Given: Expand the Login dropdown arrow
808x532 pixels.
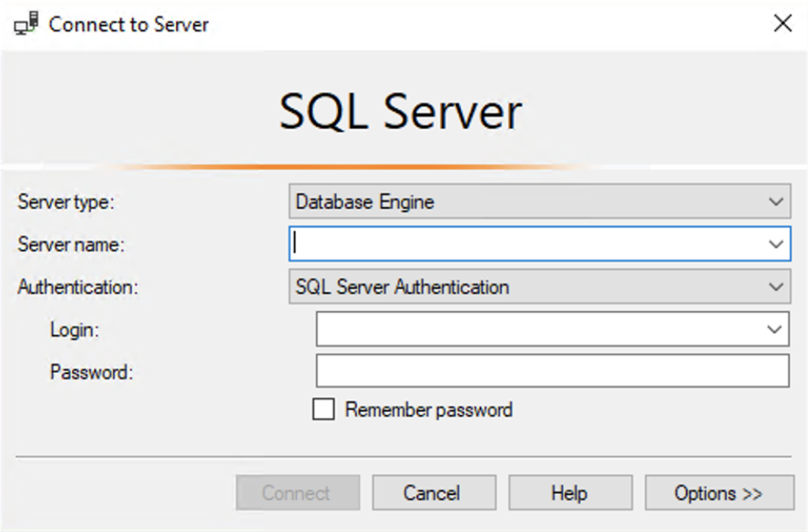Looking at the screenshot, I should [x=774, y=329].
